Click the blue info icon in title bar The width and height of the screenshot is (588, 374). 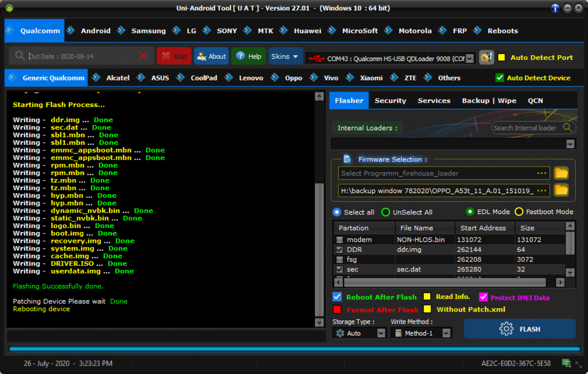[555, 8]
